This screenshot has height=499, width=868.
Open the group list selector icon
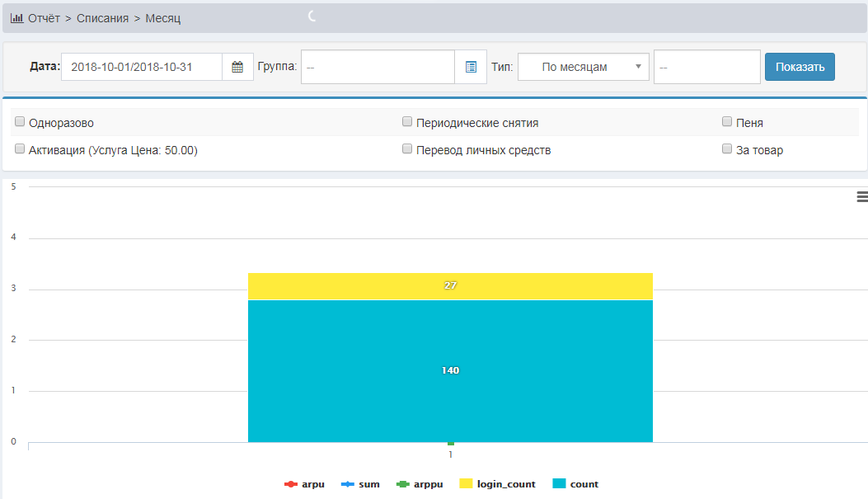[x=471, y=68]
